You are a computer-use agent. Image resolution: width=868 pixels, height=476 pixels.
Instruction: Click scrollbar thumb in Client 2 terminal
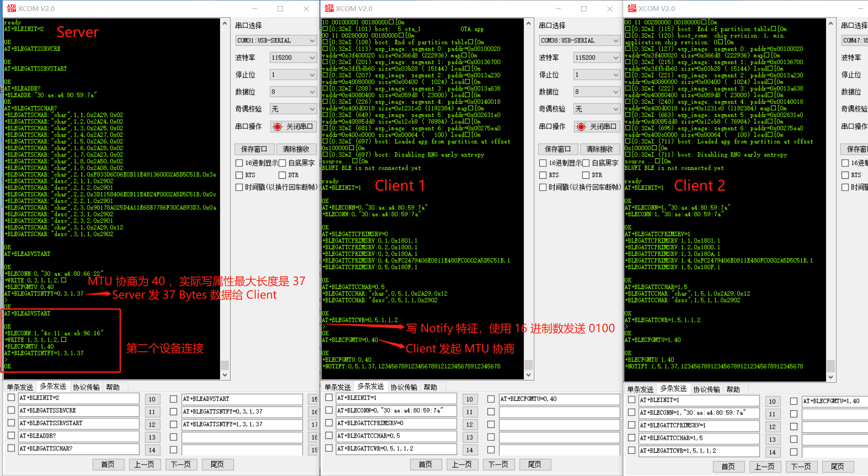point(830,366)
